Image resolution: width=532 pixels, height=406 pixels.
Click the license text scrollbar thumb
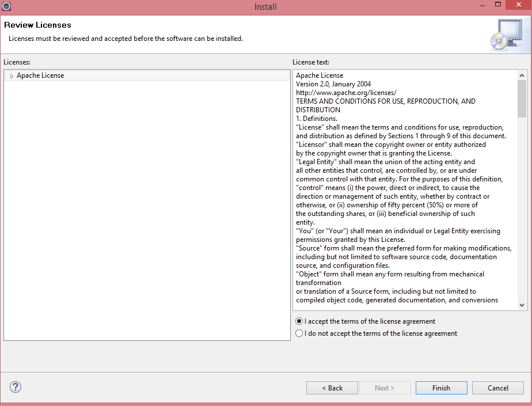click(x=522, y=99)
